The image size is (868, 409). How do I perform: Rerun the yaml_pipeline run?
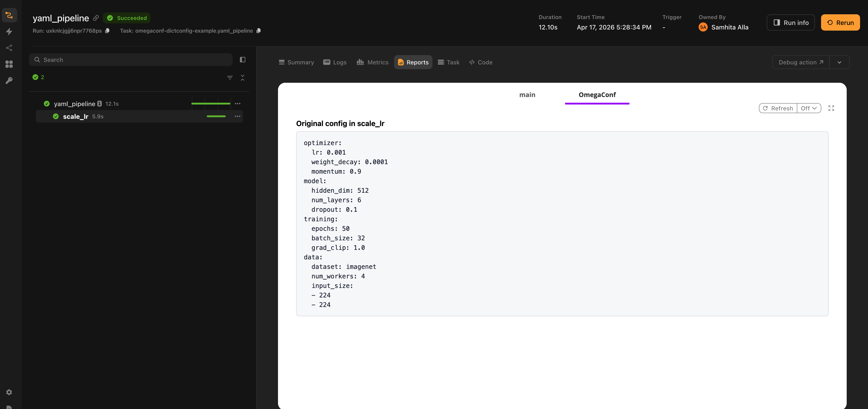click(x=840, y=22)
